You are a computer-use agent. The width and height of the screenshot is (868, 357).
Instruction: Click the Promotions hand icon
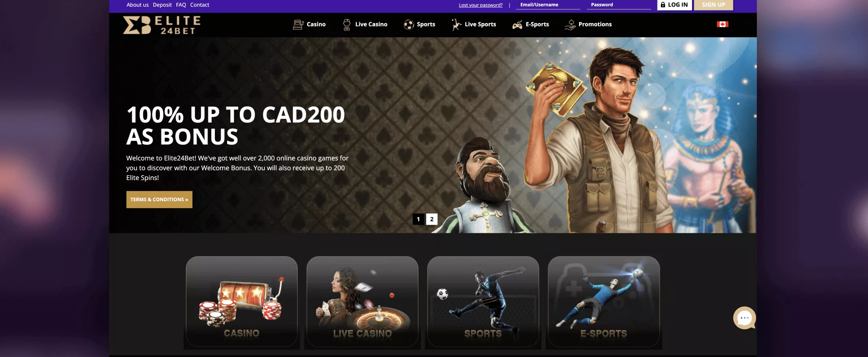[x=570, y=24]
